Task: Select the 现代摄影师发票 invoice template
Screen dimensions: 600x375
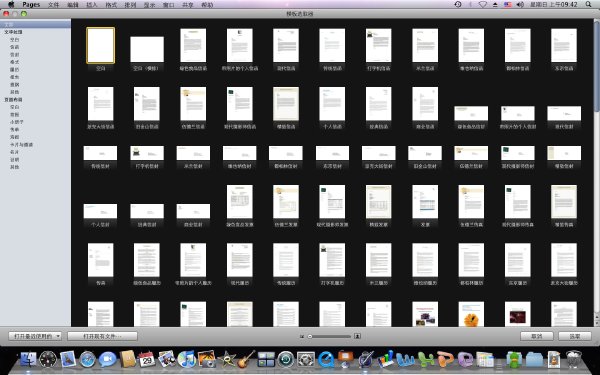Action: pyautogui.click(x=332, y=202)
